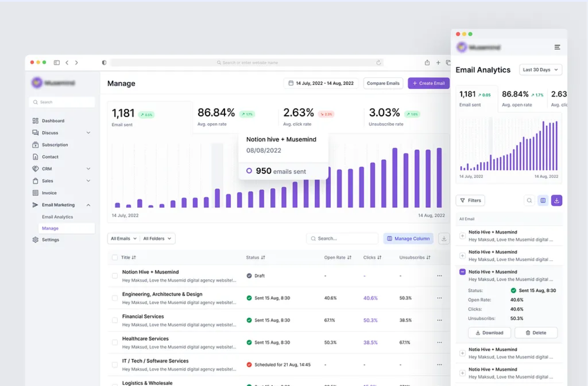Open row options for Financial Services email

tap(439, 320)
